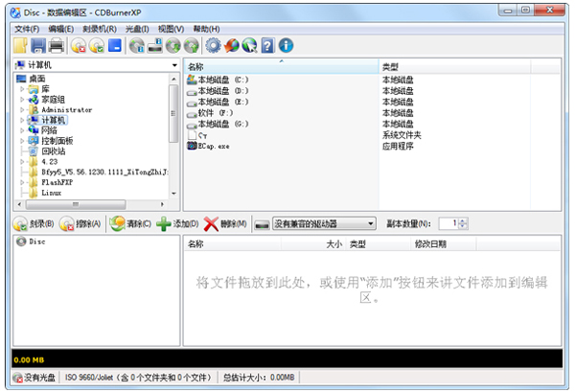
Task: Click the 删除(M) red X button
Action: coord(225,224)
